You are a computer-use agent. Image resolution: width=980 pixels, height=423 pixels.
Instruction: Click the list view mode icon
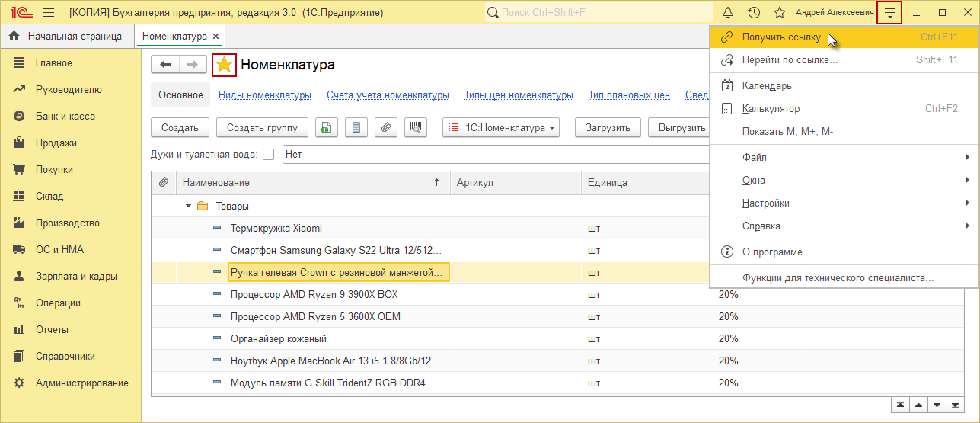[356, 128]
